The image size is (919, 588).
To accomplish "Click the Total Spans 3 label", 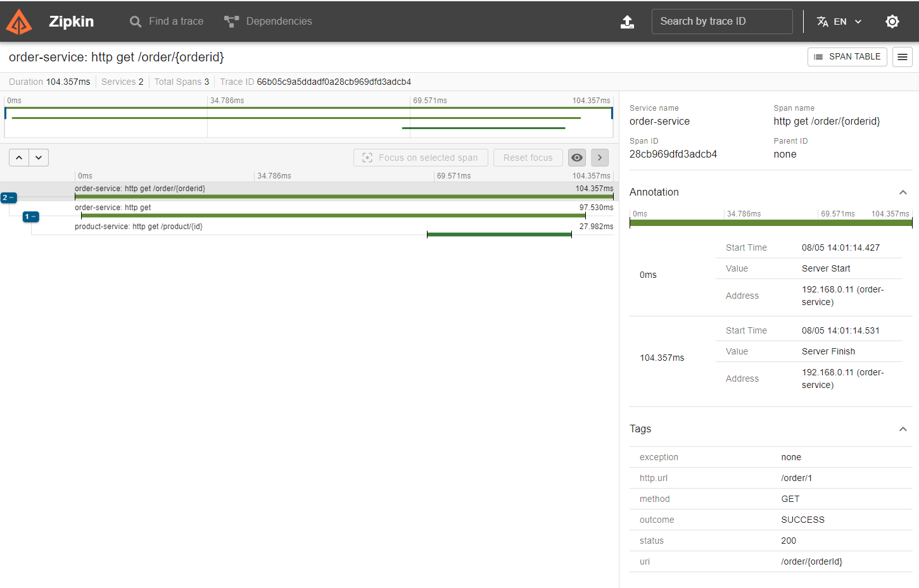I will (x=182, y=82).
